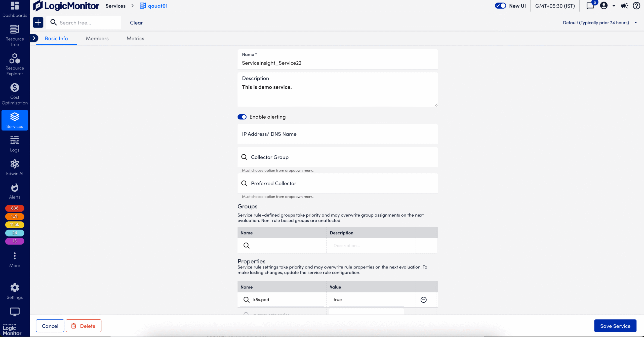Click the Name field for ServiceInsight_Service22

click(337, 63)
